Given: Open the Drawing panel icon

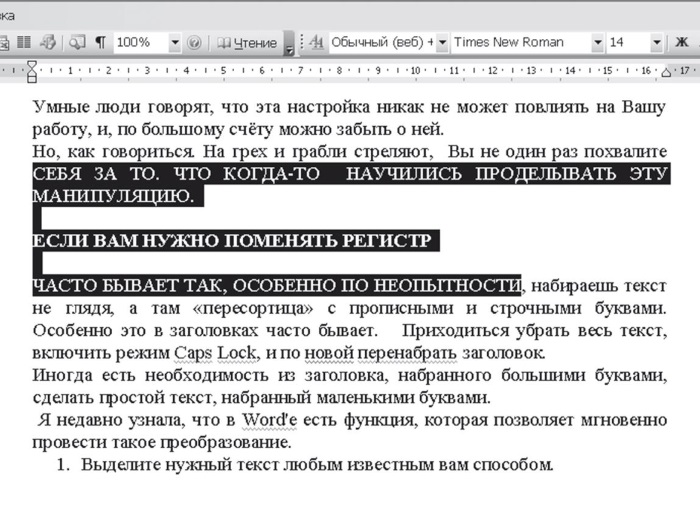Looking at the screenshot, I should (x=48, y=42).
